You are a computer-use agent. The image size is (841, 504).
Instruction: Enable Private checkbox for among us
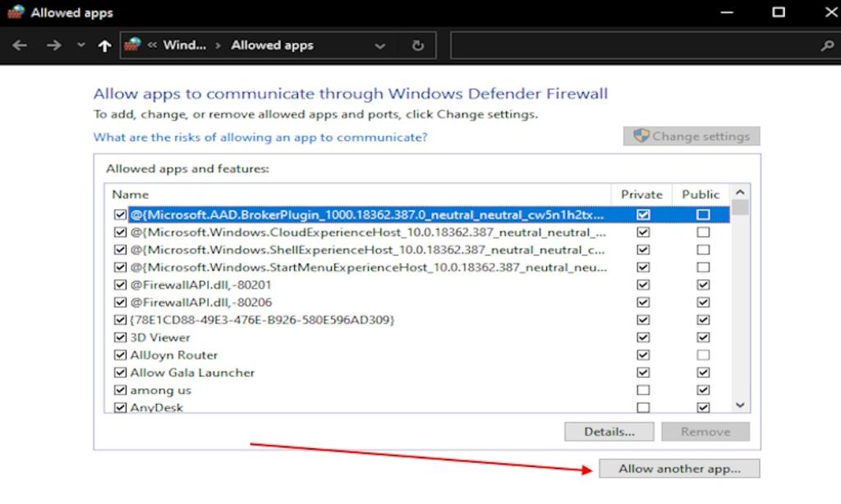click(643, 390)
